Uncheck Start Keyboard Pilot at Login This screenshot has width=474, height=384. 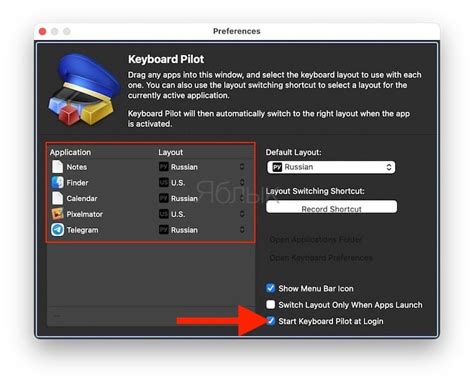pyautogui.click(x=271, y=321)
